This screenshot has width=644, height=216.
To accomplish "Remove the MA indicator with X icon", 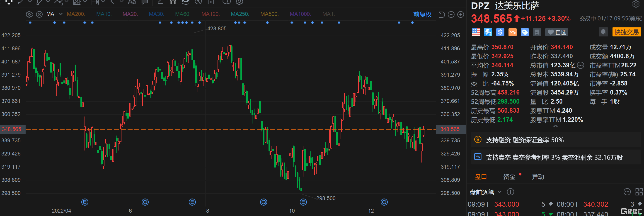I will 39,14.
